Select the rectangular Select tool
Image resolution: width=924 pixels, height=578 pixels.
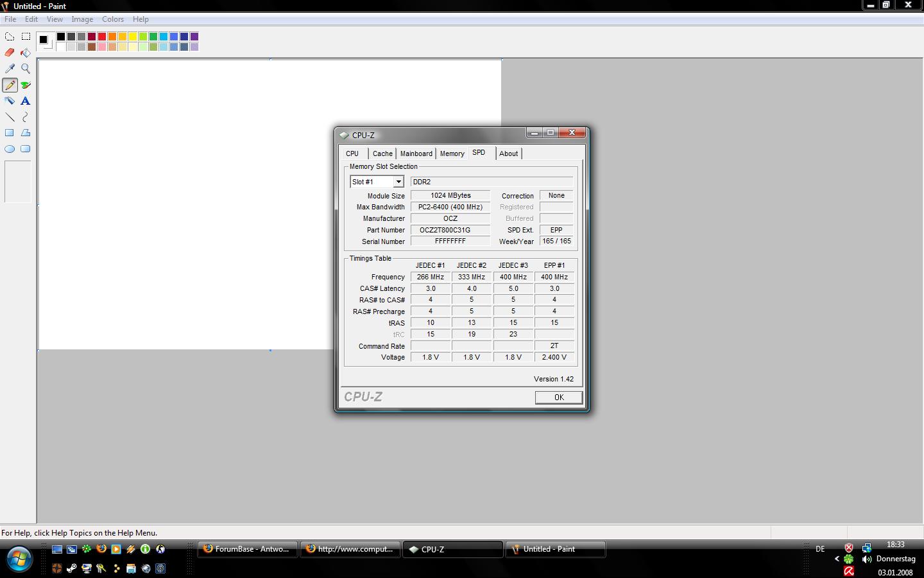click(26, 37)
